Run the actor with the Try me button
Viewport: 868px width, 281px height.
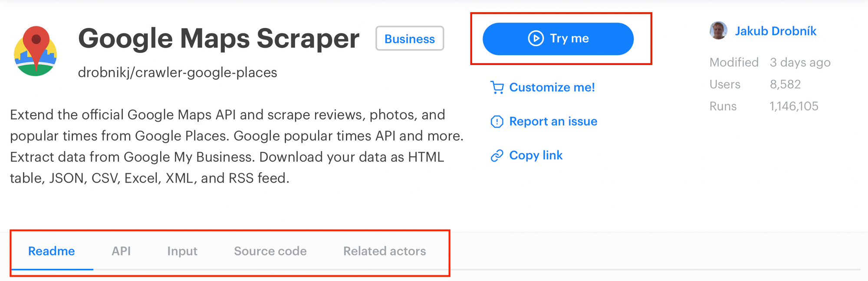[x=558, y=39]
